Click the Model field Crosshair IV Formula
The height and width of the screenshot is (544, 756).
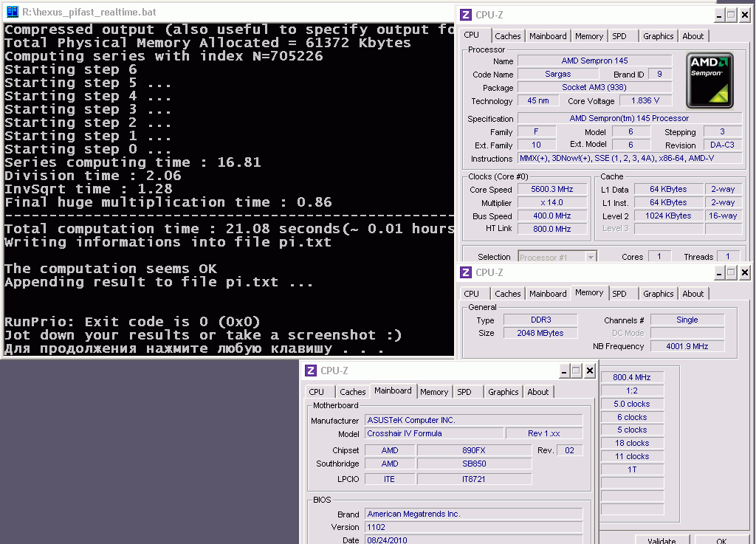point(434,434)
